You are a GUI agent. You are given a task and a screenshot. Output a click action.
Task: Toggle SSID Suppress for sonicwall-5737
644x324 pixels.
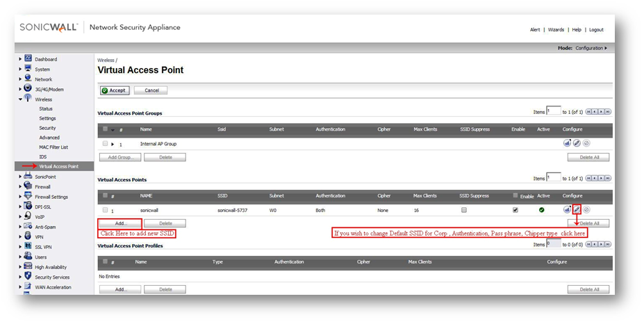coord(464,210)
